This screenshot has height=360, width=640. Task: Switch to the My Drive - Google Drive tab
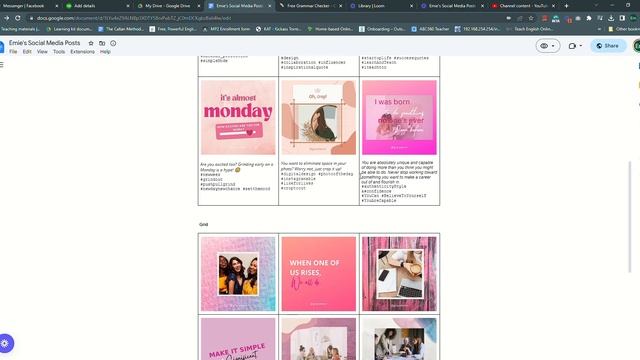[168, 6]
